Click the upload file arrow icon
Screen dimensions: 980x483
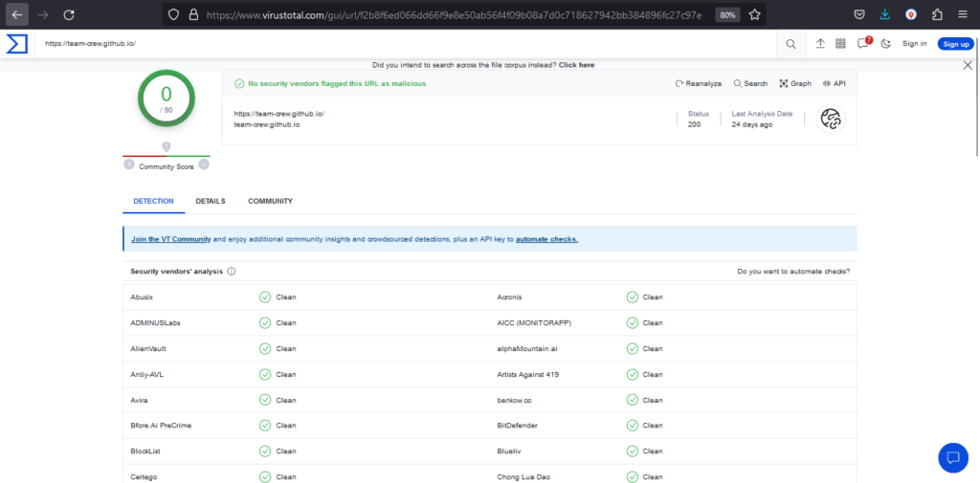pyautogui.click(x=820, y=44)
